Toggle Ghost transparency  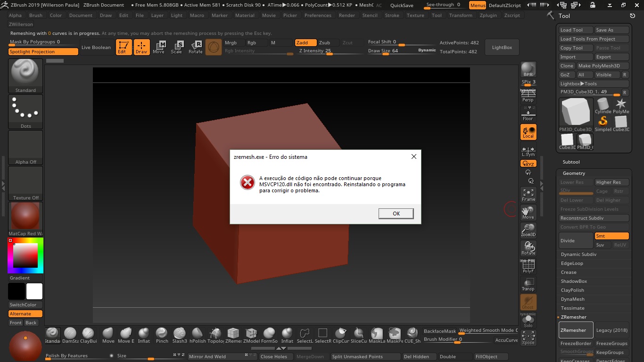click(x=528, y=302)
